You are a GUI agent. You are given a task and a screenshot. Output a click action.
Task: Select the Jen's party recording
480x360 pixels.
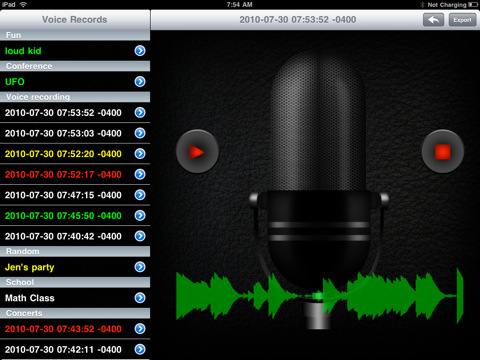[75, 267]
